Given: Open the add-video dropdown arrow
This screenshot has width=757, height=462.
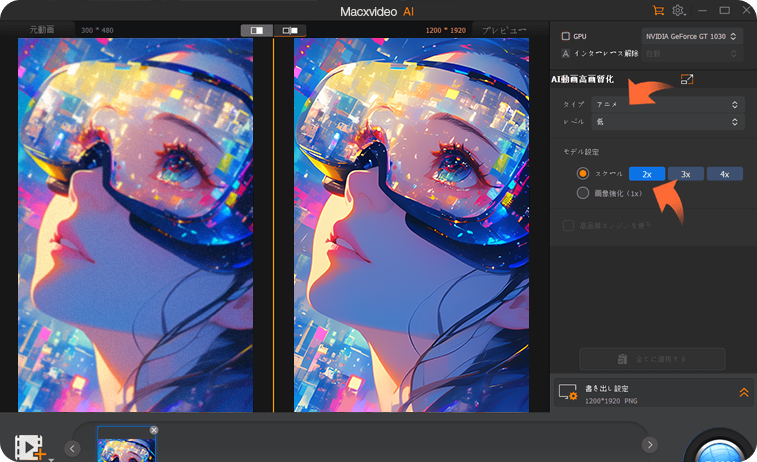Looking at the screenshot, I should click(x=51, y=459).
